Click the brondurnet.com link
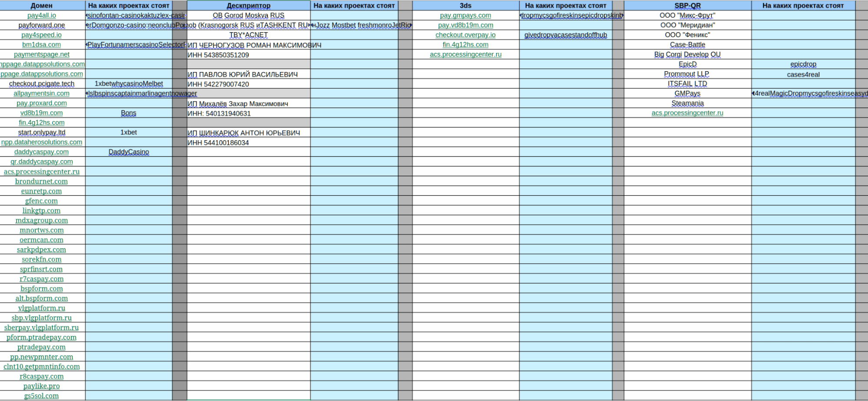The width and height of the screenshot is (868, 401). 42,181
